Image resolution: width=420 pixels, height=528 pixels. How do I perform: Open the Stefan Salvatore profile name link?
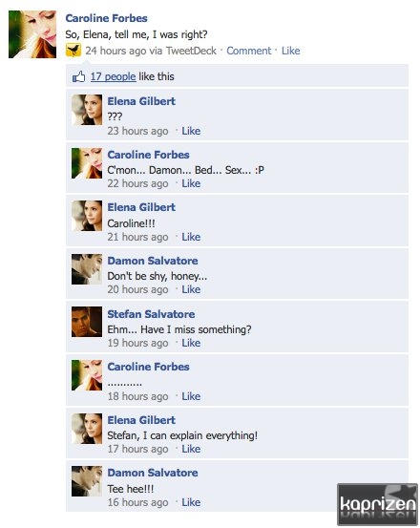click(x=151, y=314)
